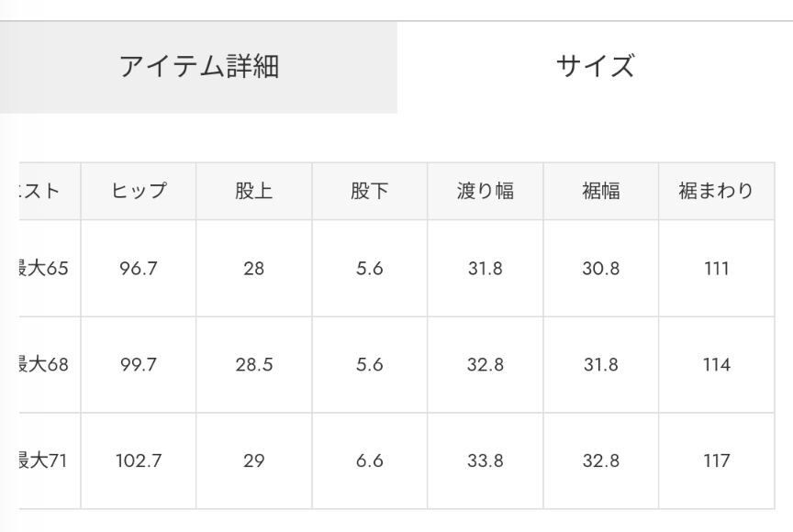
Task: Click the waist 最大68 cell
Action: [x=45, y=365]
